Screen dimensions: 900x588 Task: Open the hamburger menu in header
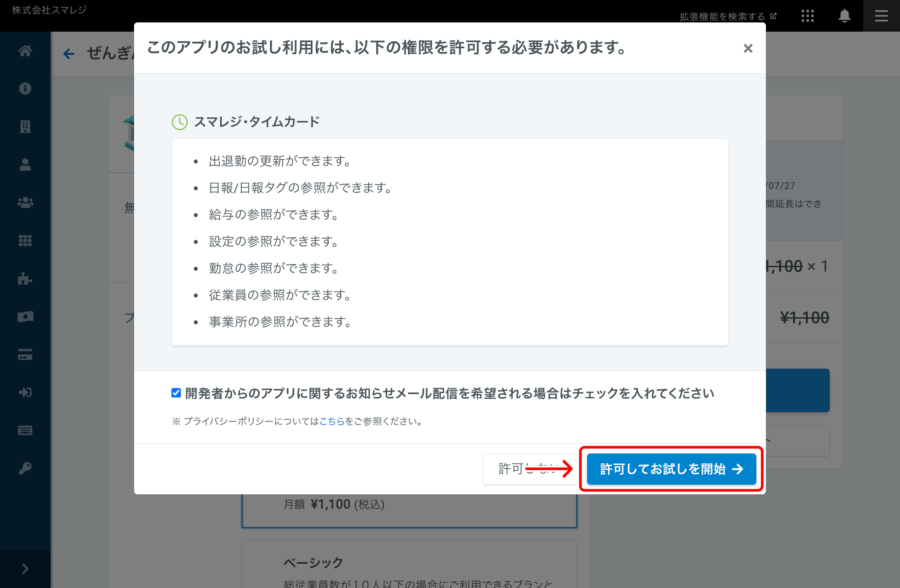pyautogui.click(x=881, y=16)
